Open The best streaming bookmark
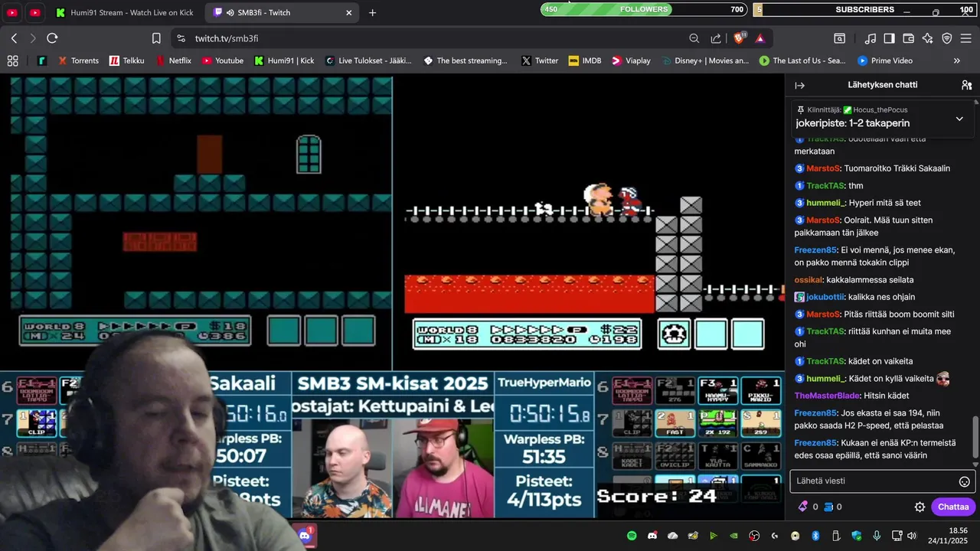This screenshot has width=980, height=551. tap(465, 60)
